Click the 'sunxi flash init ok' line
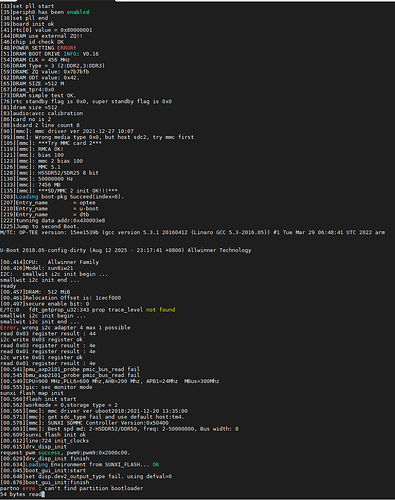Viewport: 395px width, 500px height. [x=43, y=435]
